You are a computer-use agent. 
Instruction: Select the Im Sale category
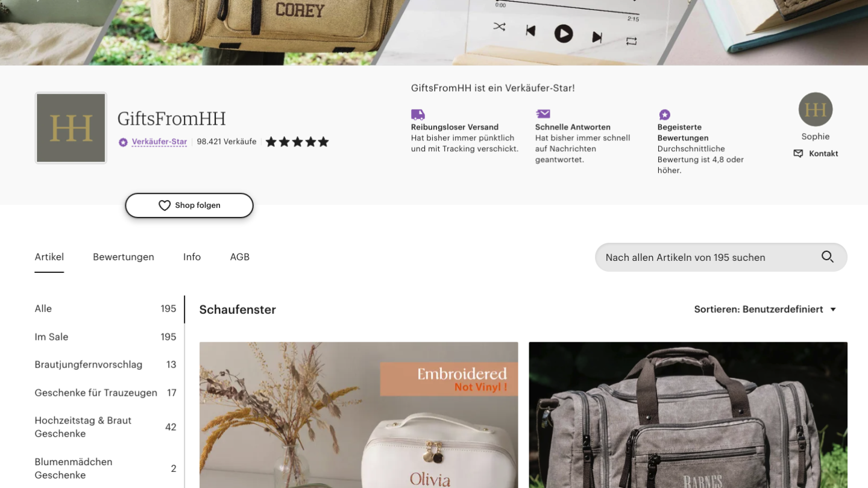(x=105, y=337)
